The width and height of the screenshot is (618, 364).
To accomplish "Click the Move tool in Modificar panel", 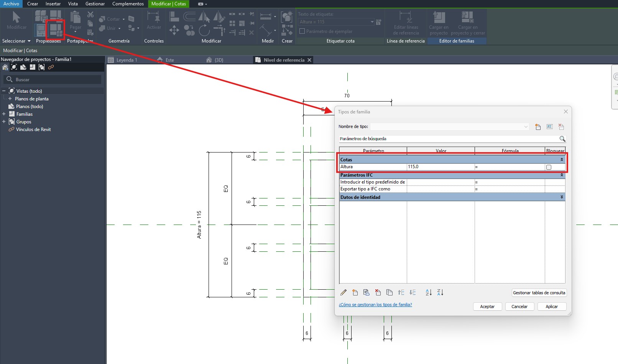I will point(174,30).
